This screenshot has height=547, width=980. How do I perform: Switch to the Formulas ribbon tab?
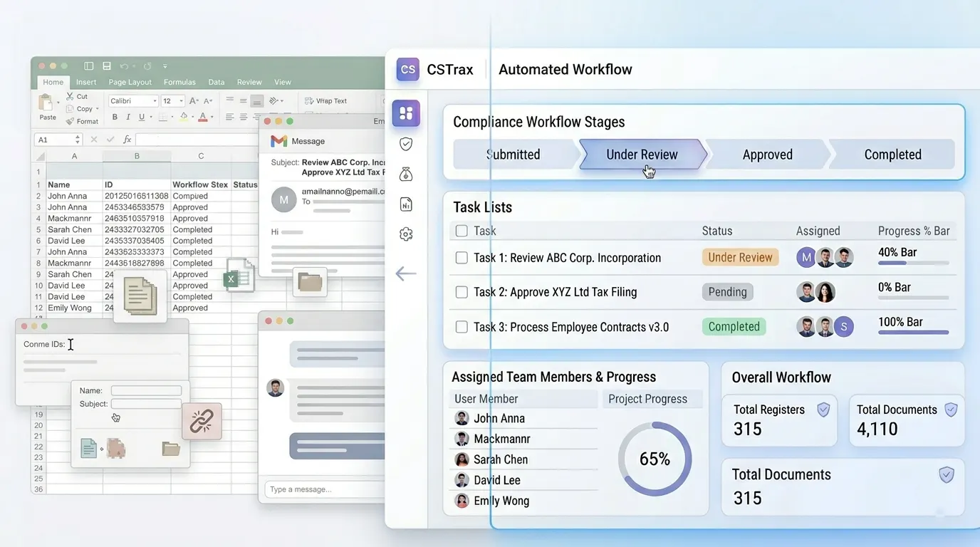(x=179, y=82)
